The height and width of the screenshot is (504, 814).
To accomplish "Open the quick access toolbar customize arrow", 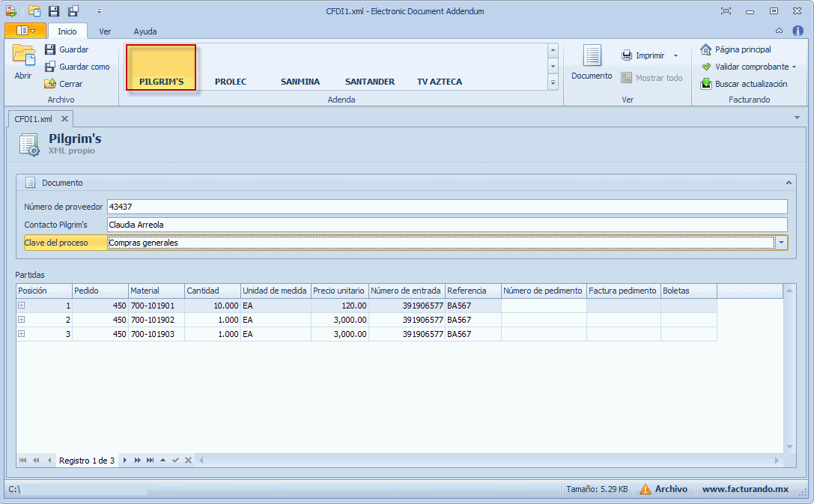I will point(99,11).
